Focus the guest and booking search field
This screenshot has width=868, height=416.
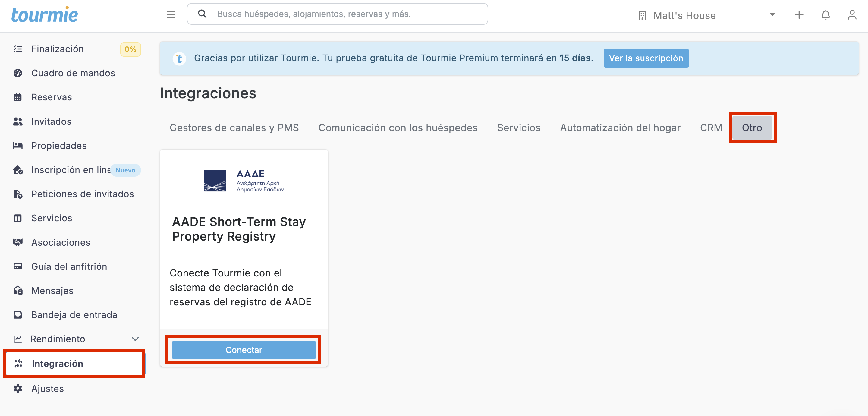pyautogui.click(x=337, y=14)
